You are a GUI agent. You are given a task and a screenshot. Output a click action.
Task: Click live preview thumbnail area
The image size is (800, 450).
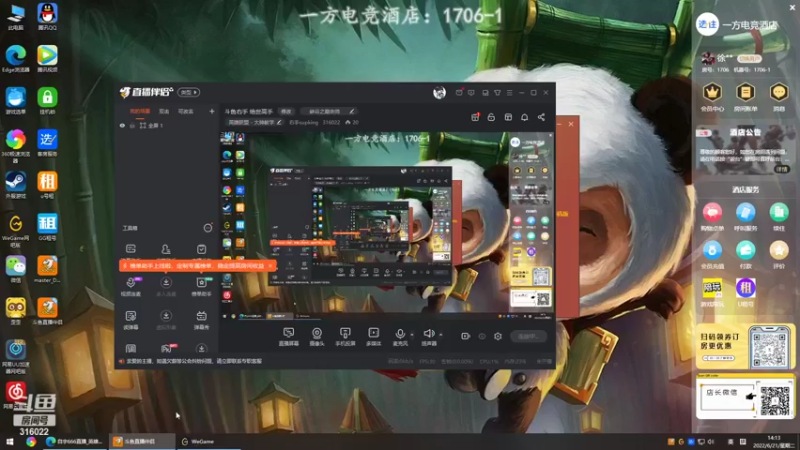click(x=388, y=224)
